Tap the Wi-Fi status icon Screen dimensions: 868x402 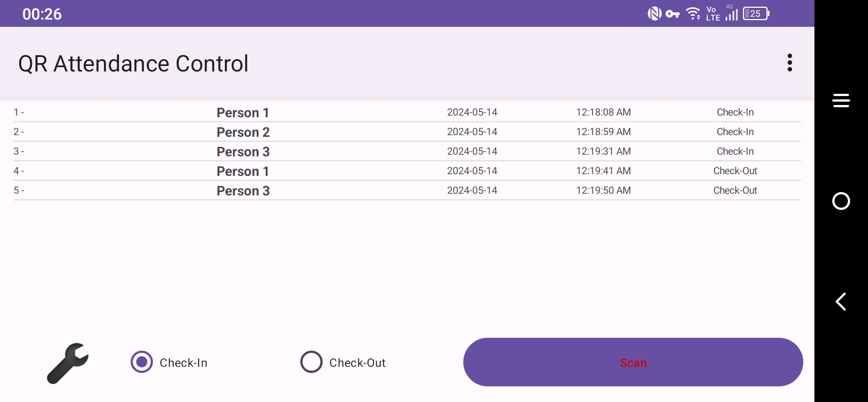point(693,14)
